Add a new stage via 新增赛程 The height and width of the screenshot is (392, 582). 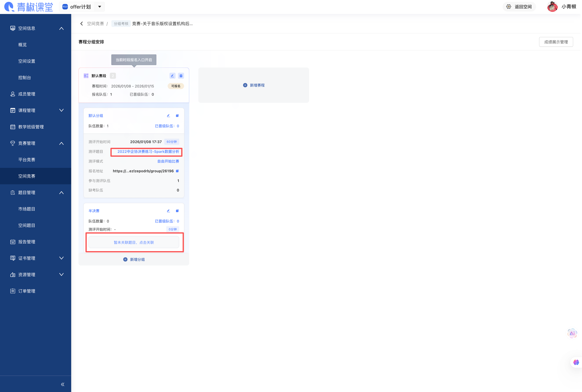click(254, 85)
